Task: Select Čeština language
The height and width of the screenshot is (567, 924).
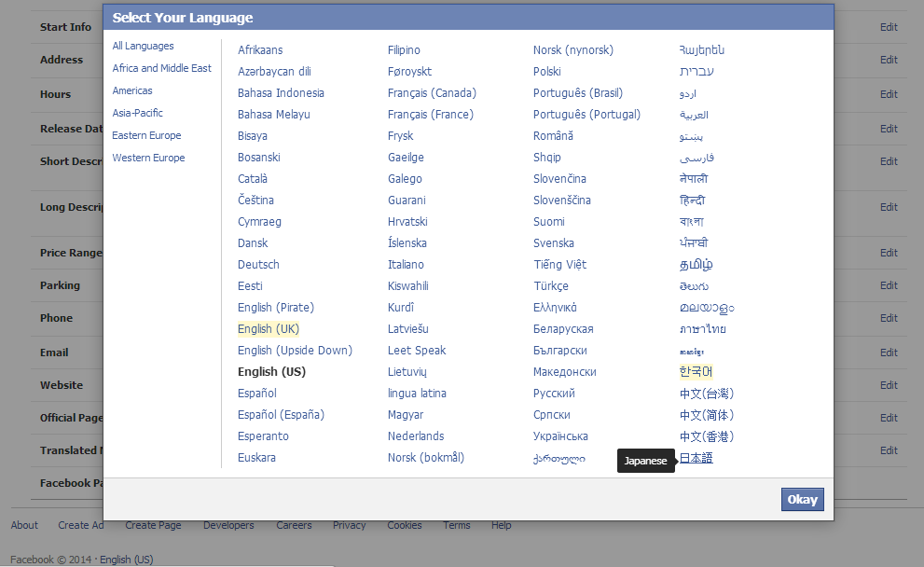Action: point(255,200)
